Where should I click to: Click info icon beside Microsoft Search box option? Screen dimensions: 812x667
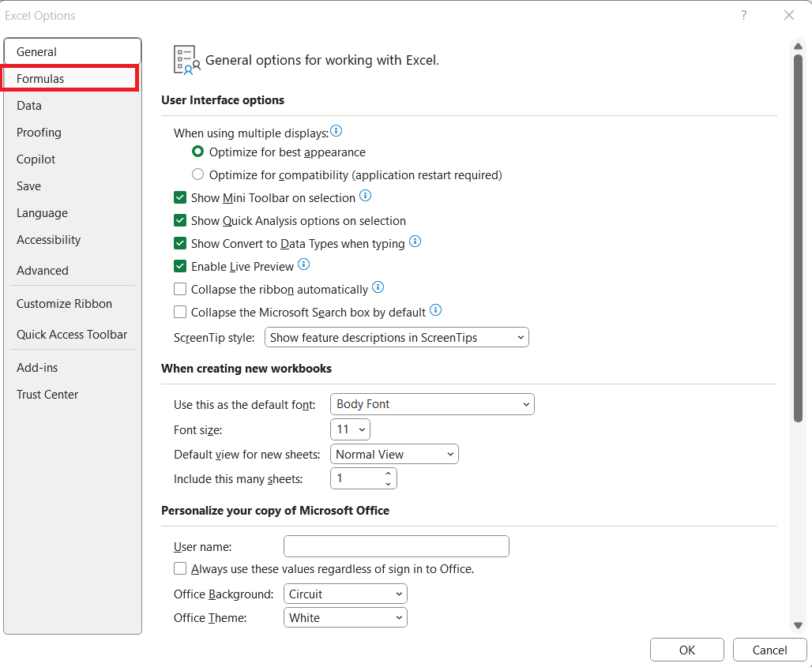pyautogui.click(x=435, y=310)
